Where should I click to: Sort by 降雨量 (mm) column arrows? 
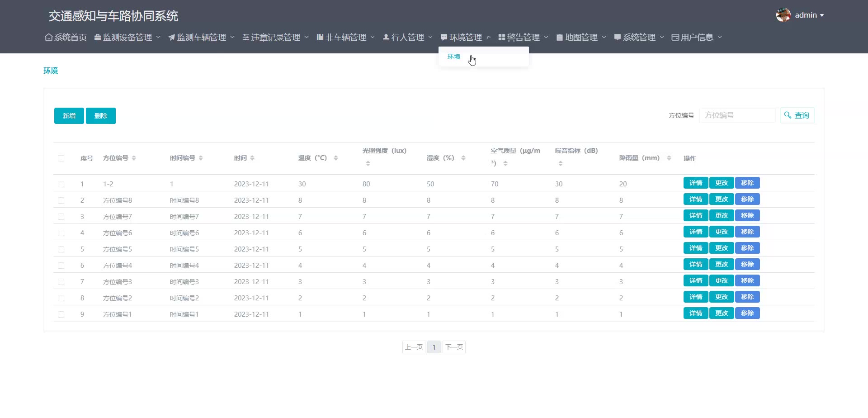point(669,158)
